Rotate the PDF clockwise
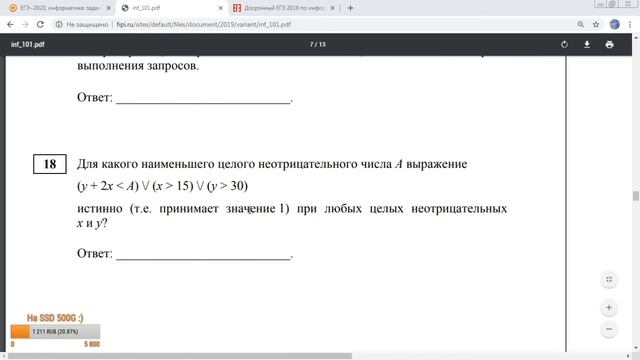 tap(564, 44)
